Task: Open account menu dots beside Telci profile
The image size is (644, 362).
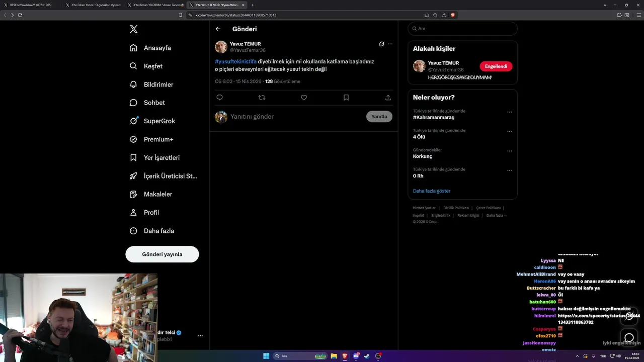Action: [x=200, y=335]
